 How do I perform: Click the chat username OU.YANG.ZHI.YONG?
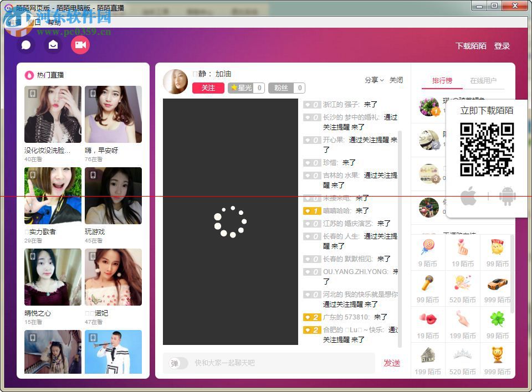tap(355, 272)
